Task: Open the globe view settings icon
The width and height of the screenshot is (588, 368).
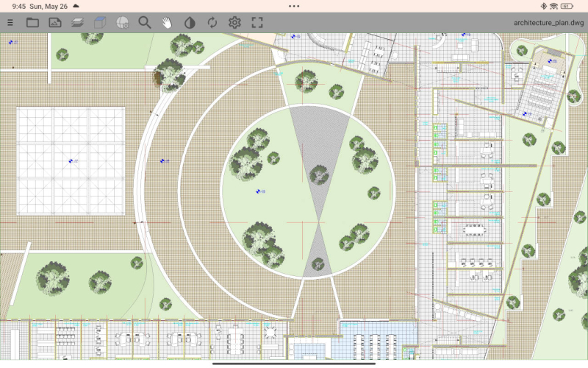Action: 123,23
